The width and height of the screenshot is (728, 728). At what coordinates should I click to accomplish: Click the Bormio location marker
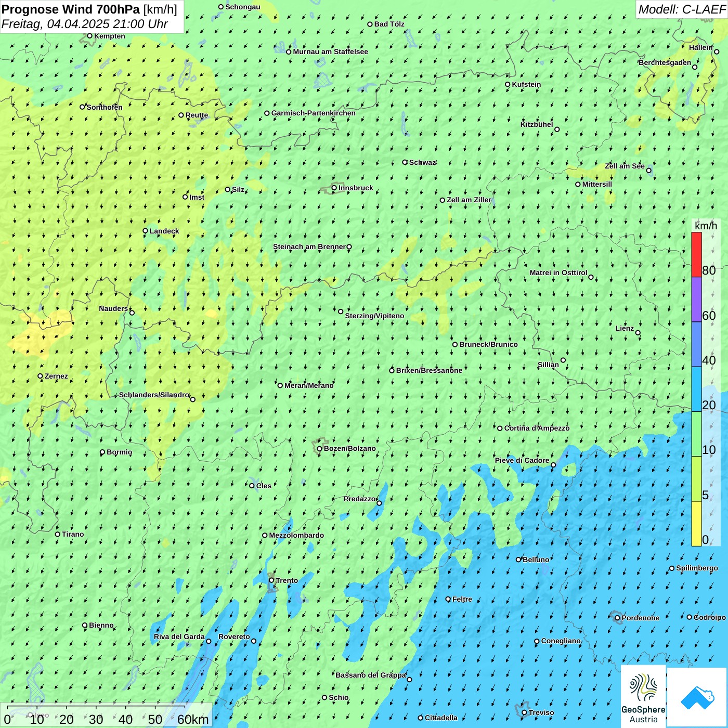pos(102,452)
